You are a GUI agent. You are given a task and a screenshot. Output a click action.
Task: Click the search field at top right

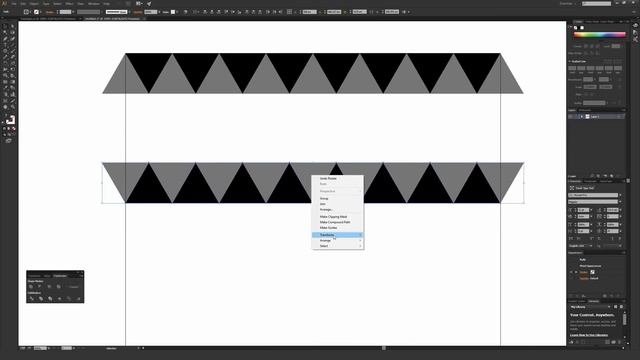point(596,4)
